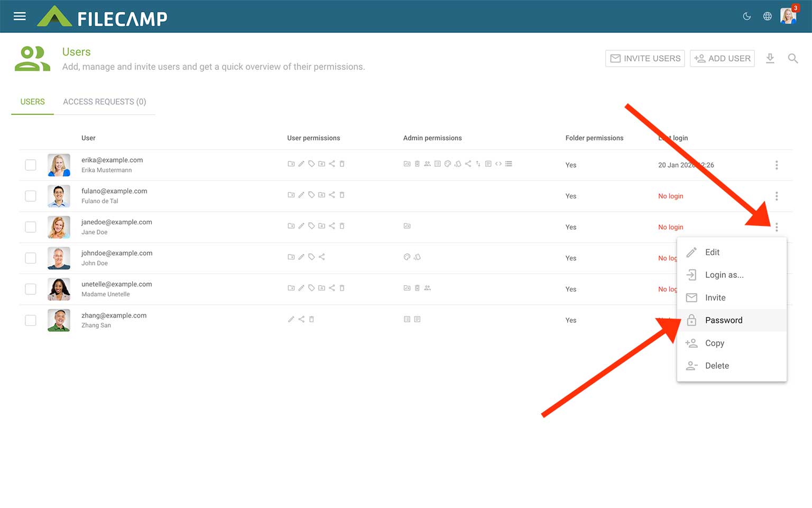Open three-dot menu for Erika Mustermann
The height and width of the screenshot is (508, 812).
(777, 165)
